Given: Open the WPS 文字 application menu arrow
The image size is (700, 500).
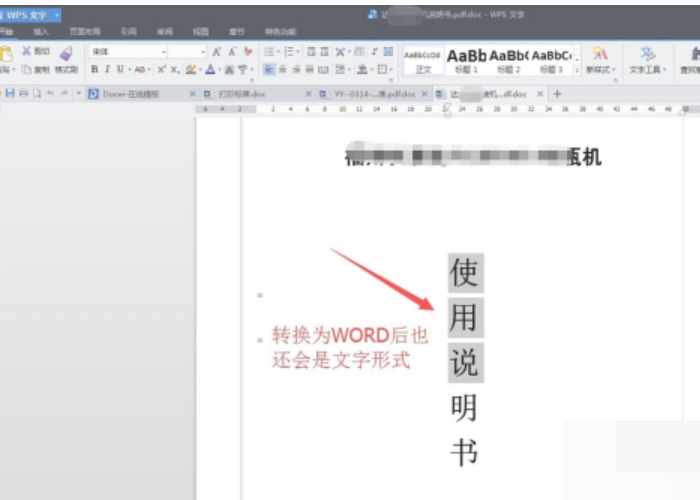Looking at the screenshot, I should click(x=57, y=15).
